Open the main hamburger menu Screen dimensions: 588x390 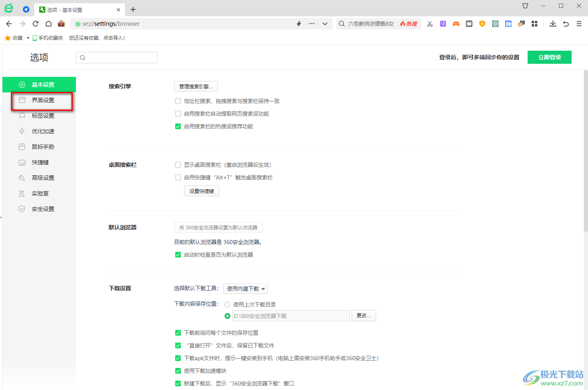click(x=579, y=24)
